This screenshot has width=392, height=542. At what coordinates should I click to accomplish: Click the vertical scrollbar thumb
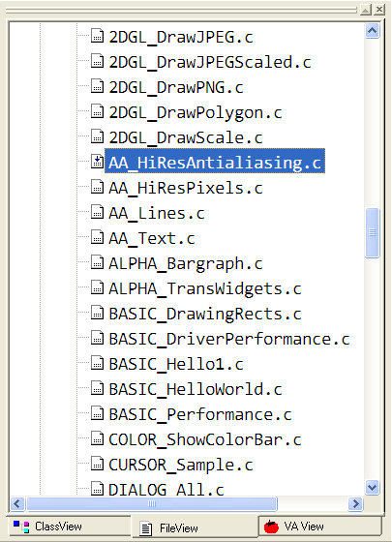(373, 232)
